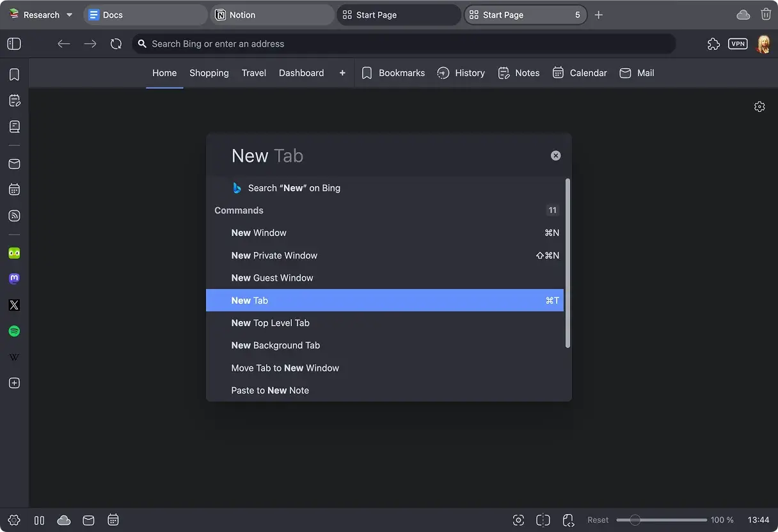Open the Duolingo web panel

14,253
